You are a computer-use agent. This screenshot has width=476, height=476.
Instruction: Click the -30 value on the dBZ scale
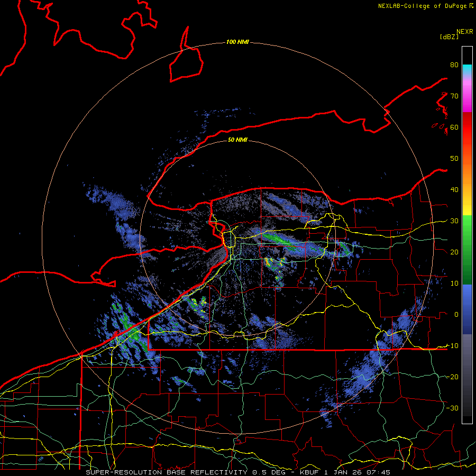[x=452, y=408]
